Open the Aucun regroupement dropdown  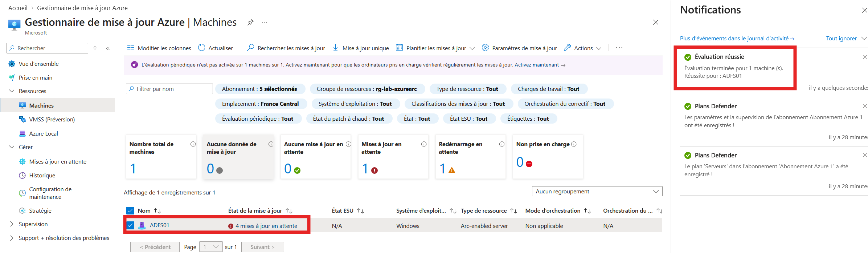[x=597, y=191]
